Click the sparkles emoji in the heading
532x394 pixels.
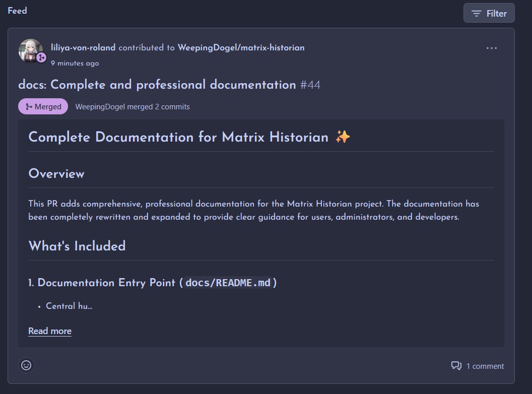click(343, 137)
